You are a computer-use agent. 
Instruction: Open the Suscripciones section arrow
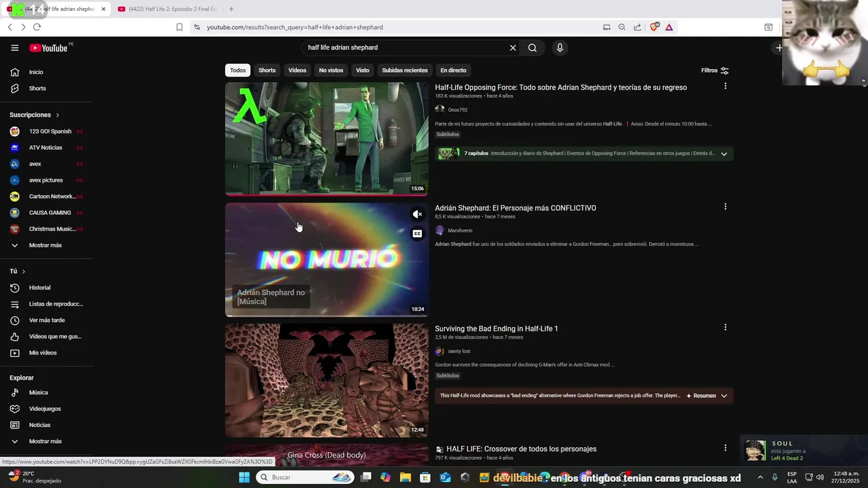[x=57, y=115]
